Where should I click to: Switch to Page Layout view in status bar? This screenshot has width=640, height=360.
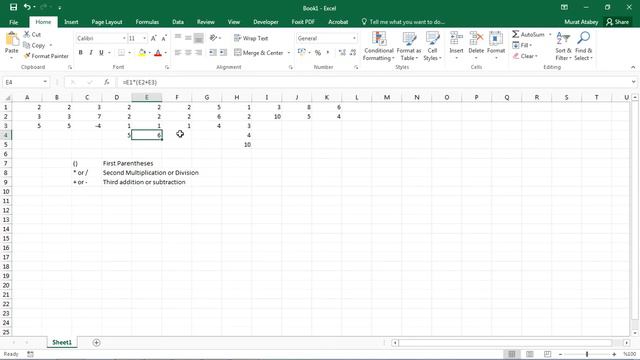530,354
